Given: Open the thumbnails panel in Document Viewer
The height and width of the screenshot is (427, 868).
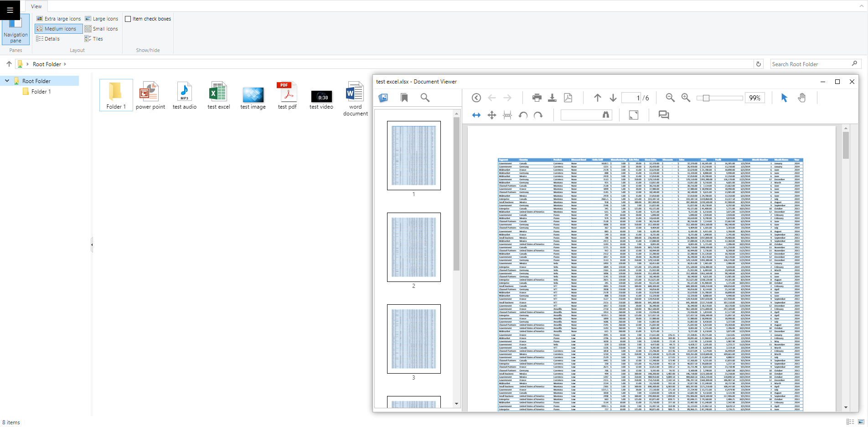Looking at the screenshot, I should pyautogui.click(x=383, y=98).
